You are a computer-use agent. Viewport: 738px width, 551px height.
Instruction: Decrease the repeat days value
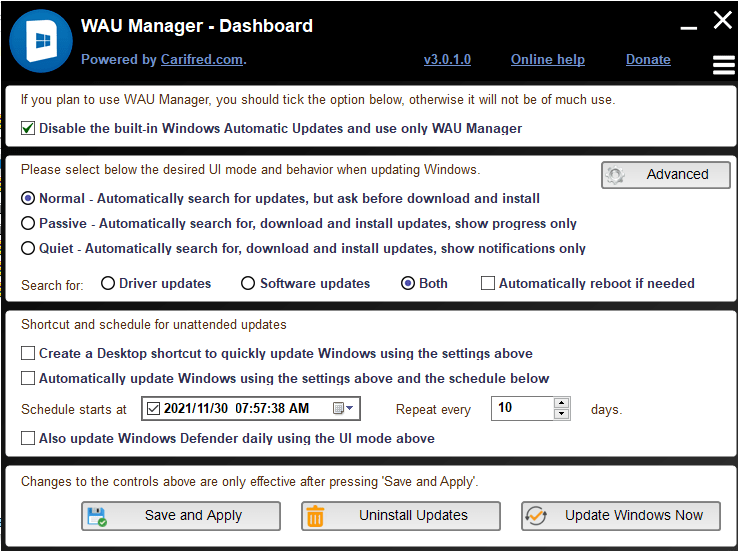click(561, 414)
